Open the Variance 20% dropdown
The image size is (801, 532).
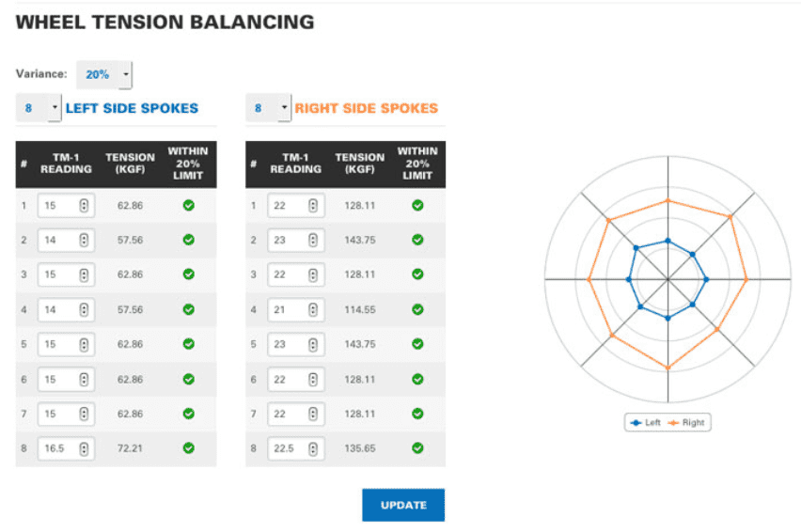click(104, 74)
